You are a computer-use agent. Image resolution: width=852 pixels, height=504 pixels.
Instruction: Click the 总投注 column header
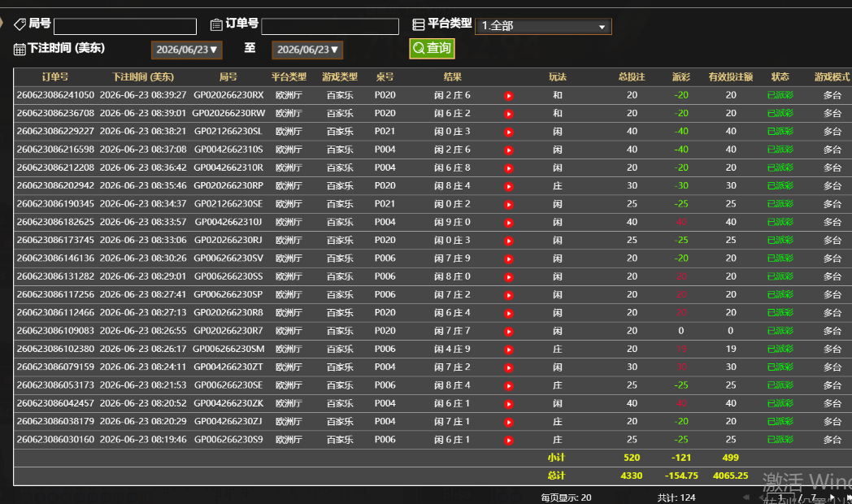click(x=632, y=77)
